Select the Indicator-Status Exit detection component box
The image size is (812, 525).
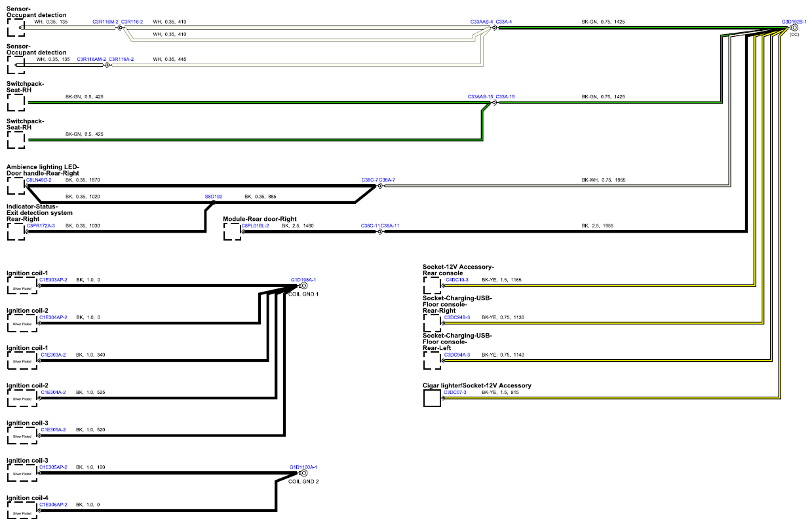click(16, 231)
